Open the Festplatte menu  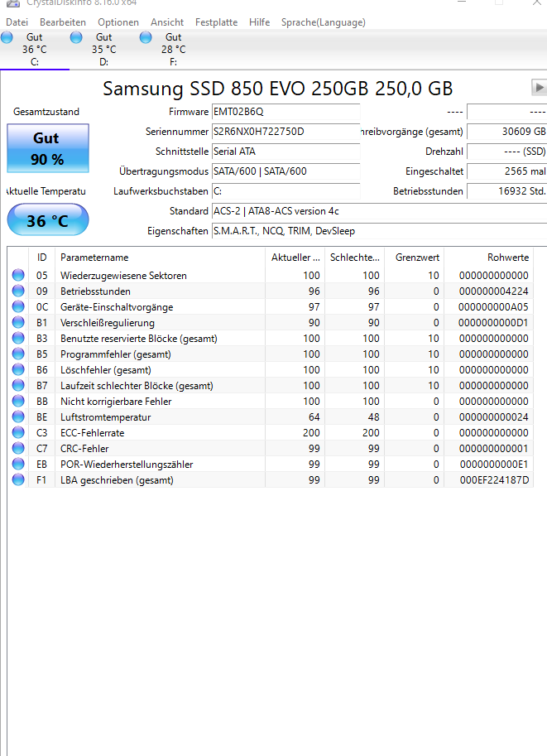pyautogui.click(x=216, y=22)
